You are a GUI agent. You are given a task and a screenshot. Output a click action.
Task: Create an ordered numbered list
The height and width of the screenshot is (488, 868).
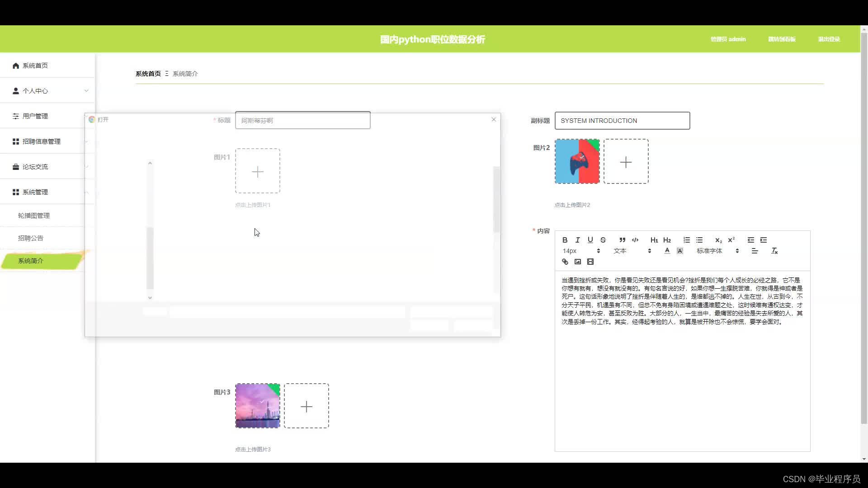tap(686, 240)
